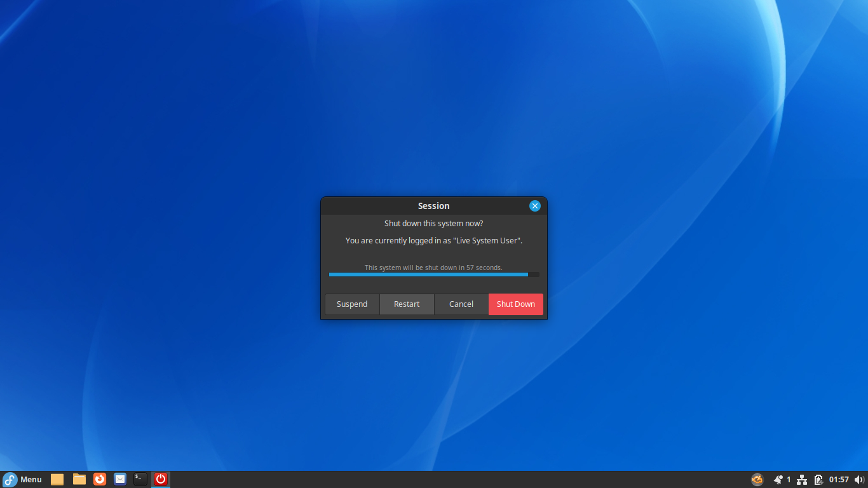Image resolution: width=868 pixels, height=488 pixels.
Task: Open the QTerminal terminal emulator
Action: pos(140,479)
